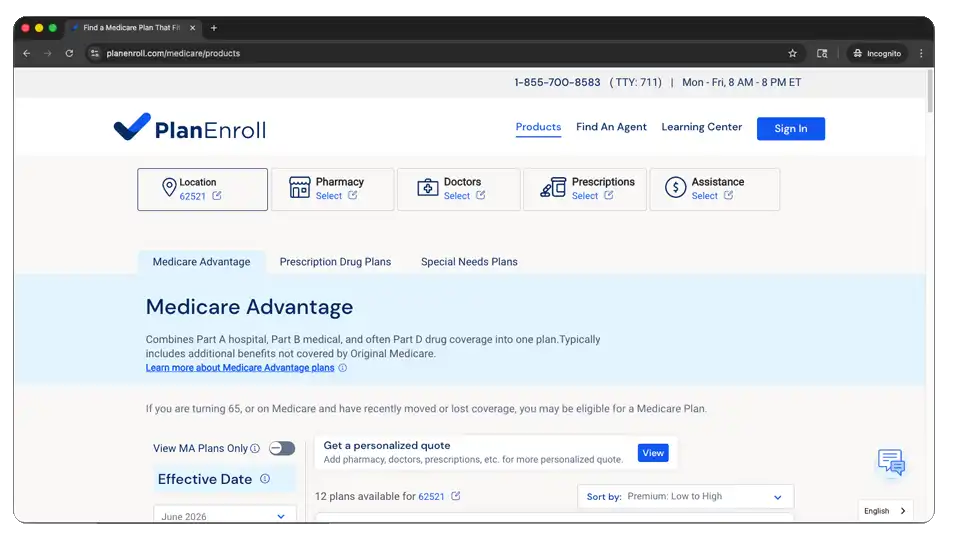Viewport: 960px width, 540px height.
Task: Click edit icon beside Pharmacy Select
Action: [x=353, y=195]
